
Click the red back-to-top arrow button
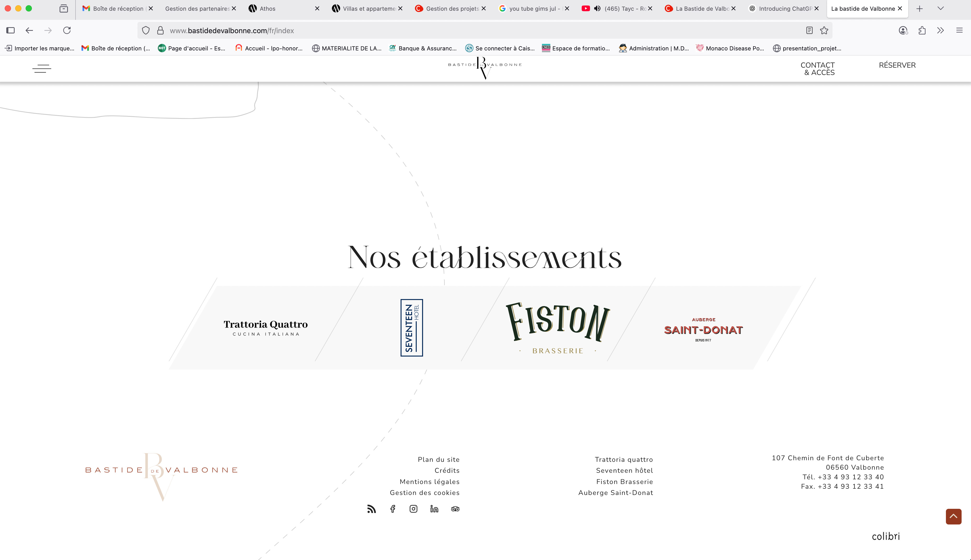(x=953, y=517)
